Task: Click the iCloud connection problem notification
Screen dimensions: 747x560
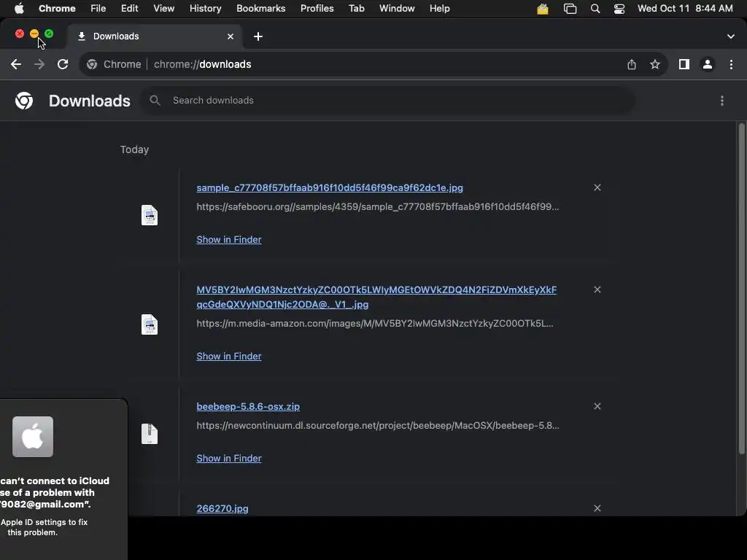Action: click(64, 479)
